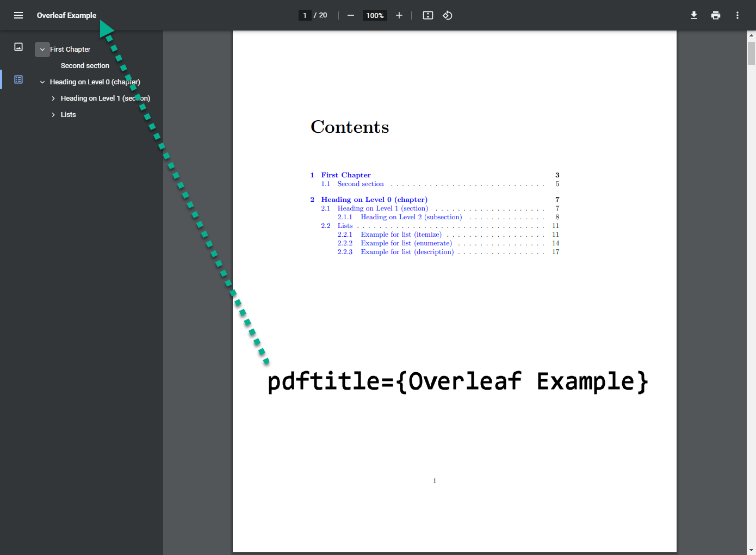
Task: Click the vertical scrollbar thumb
Action: point(751,53)
